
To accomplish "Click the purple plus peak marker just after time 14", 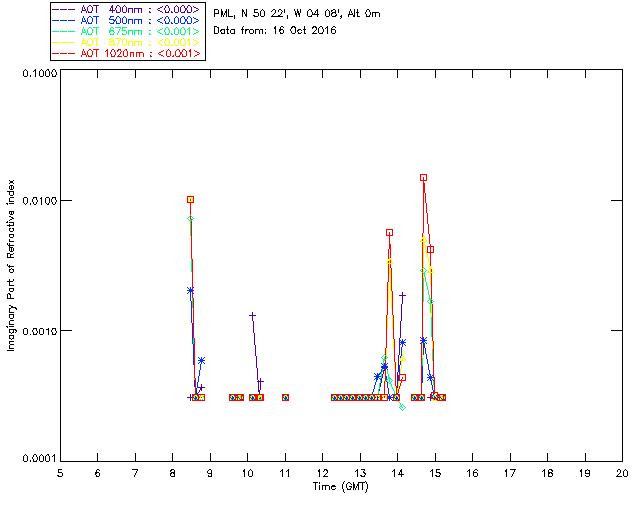I will pyautogui.click(x=402, y=295).
